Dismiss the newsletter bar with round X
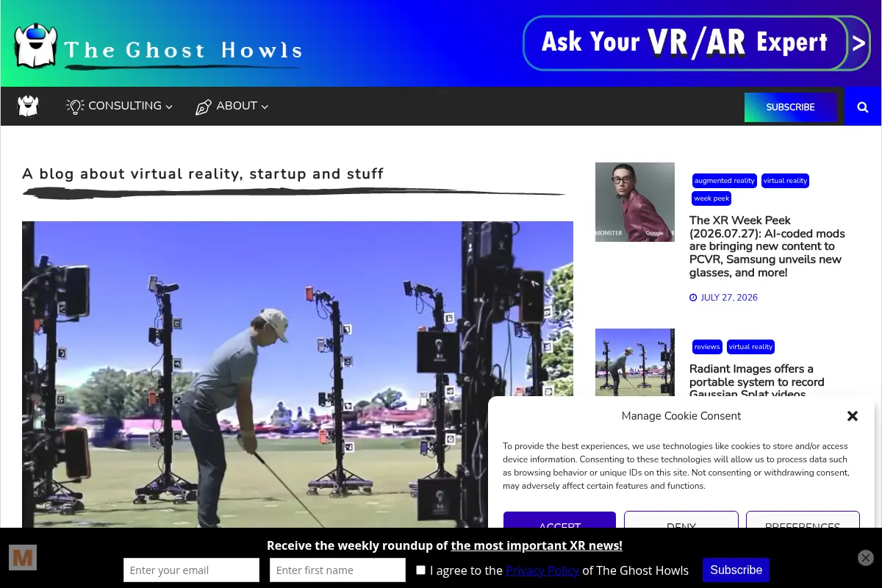 866,558
